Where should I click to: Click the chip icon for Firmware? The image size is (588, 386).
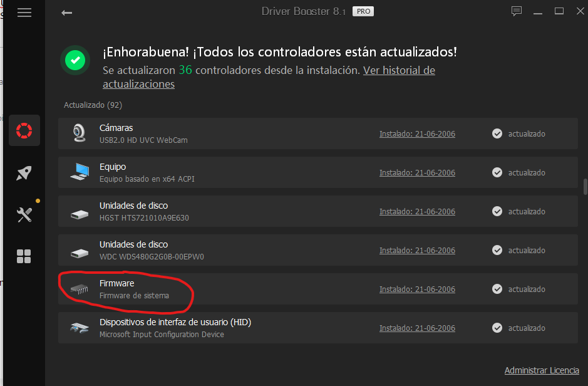(x=80, y=289)
